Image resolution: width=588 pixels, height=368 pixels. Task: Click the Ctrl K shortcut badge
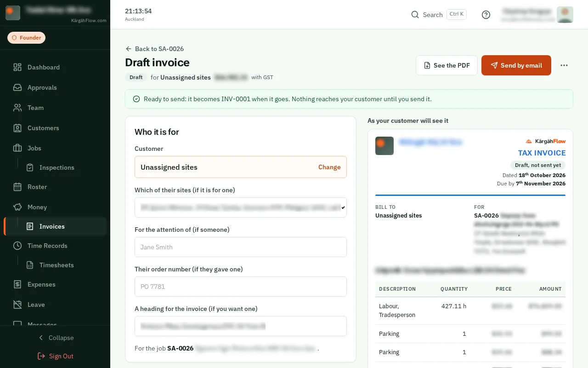(457, 14)
